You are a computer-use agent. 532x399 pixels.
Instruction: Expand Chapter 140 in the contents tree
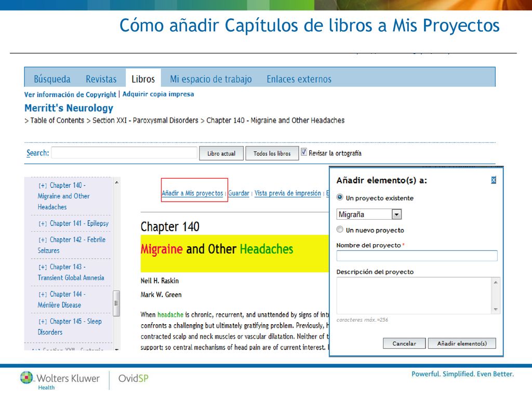pyautogui.click(x=43, y=185)
